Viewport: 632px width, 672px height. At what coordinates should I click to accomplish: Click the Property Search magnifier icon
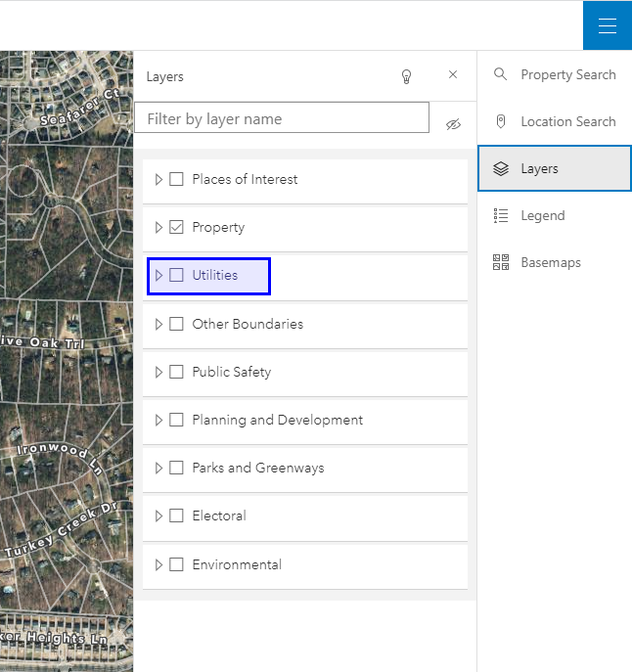(500, 74)
